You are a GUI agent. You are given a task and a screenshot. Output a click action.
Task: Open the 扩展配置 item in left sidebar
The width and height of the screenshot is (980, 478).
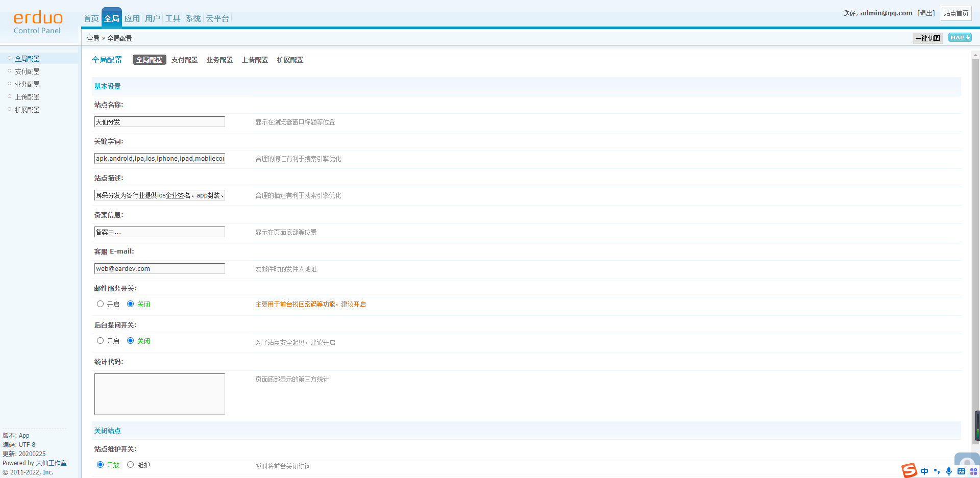(27, 110)
